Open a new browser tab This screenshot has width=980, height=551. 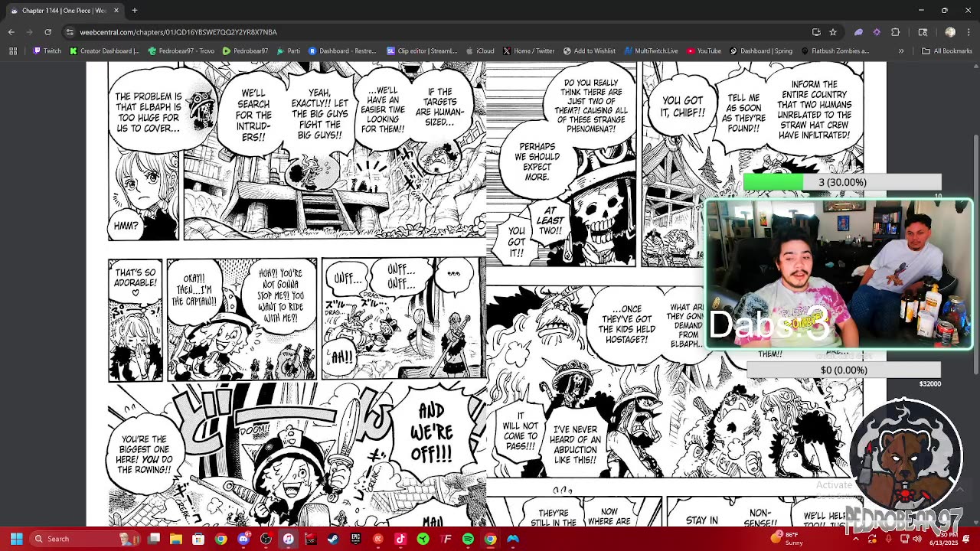click(134, 11)
